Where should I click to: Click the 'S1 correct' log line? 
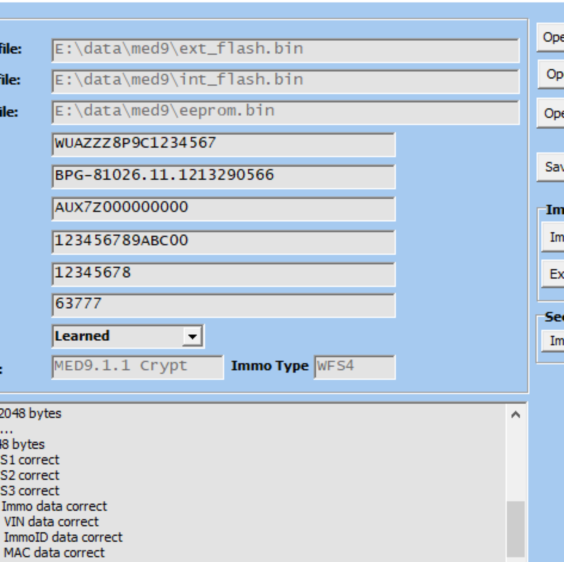(x=29, y=460)
